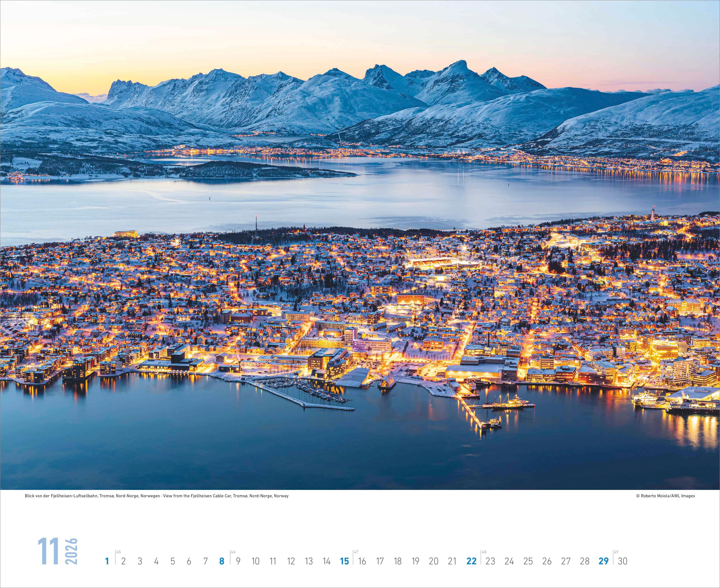Click the last date 30

[622, 561]
